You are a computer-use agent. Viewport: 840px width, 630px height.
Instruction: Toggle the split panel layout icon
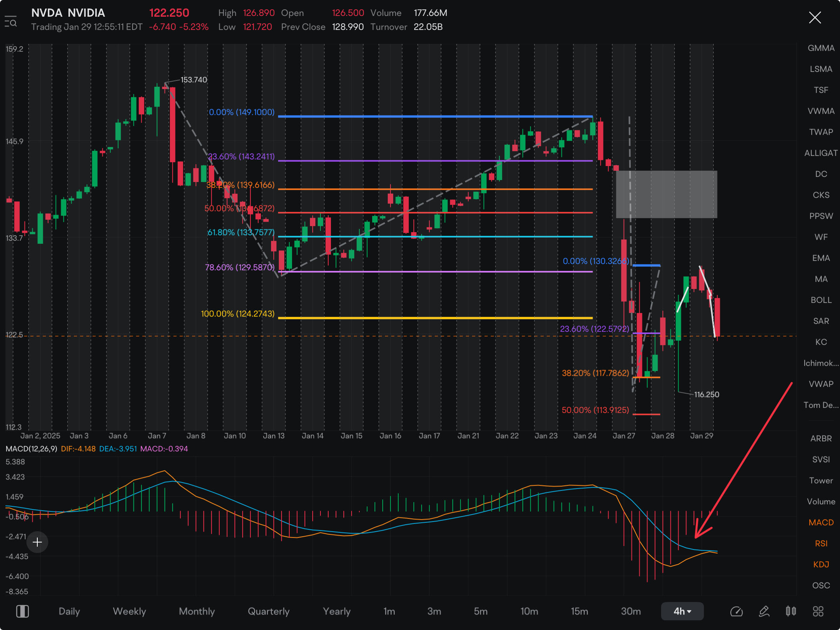(x=23, y=611)
